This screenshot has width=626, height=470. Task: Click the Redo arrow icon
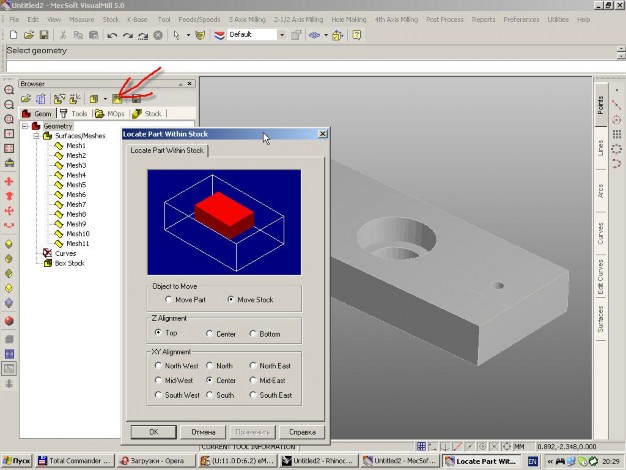127,36
